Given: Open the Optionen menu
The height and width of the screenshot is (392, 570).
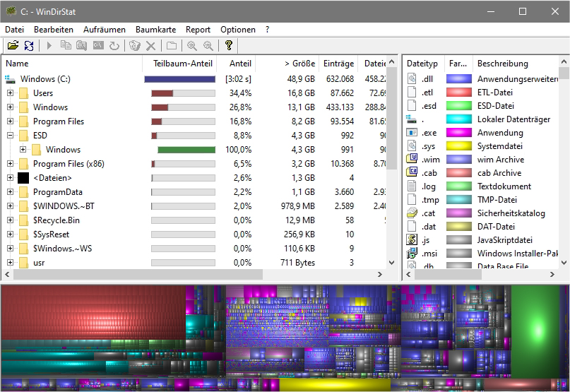Looking at the screenshot, I should (238, 30).
